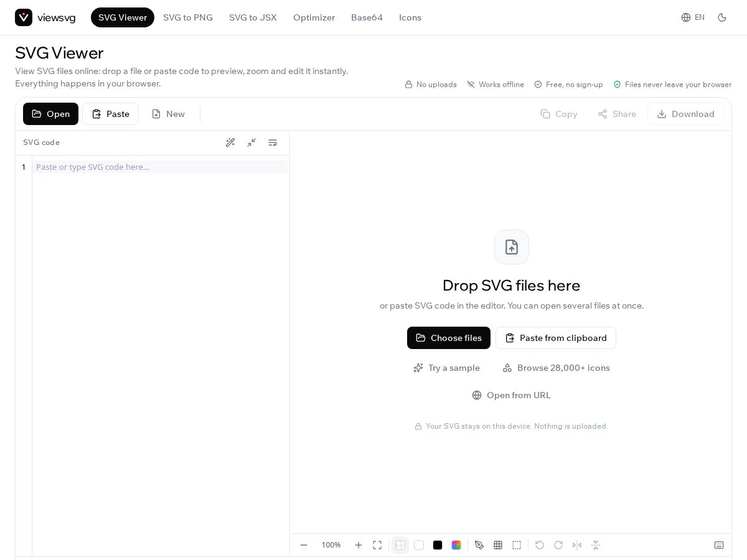The image size is (747, 560).
Task: Open keyboard shortcuts via keyboard icon
Action: (719, 545)
